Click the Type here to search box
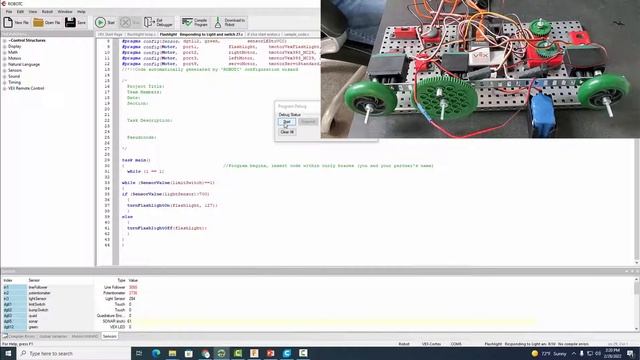640x360 pixels. [x=74, y=353]
